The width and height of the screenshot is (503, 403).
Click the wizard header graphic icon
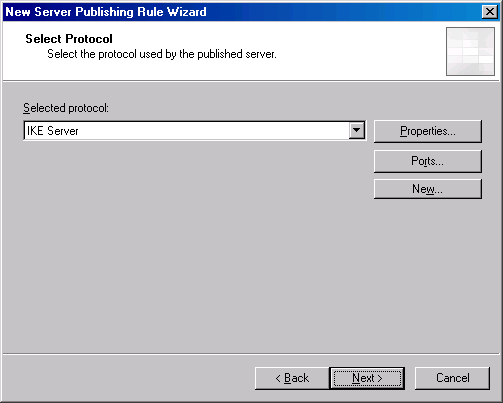(x=470, y=52)
